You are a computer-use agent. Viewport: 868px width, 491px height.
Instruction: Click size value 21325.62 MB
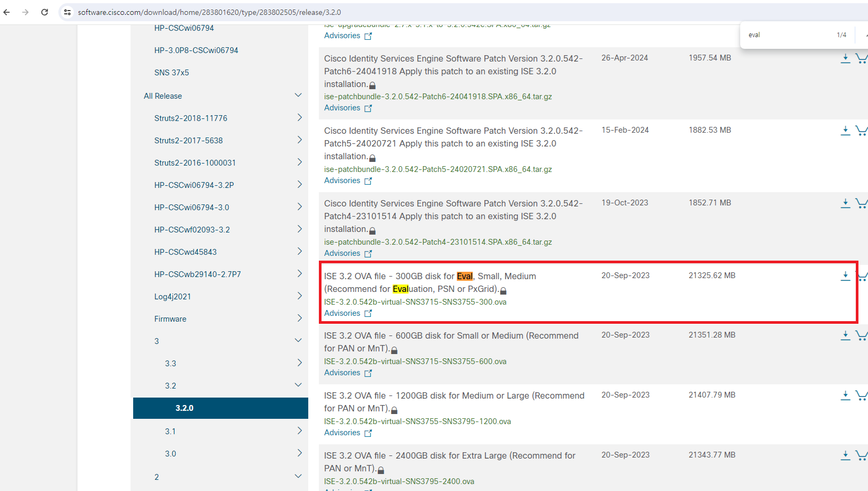(712, 275)
